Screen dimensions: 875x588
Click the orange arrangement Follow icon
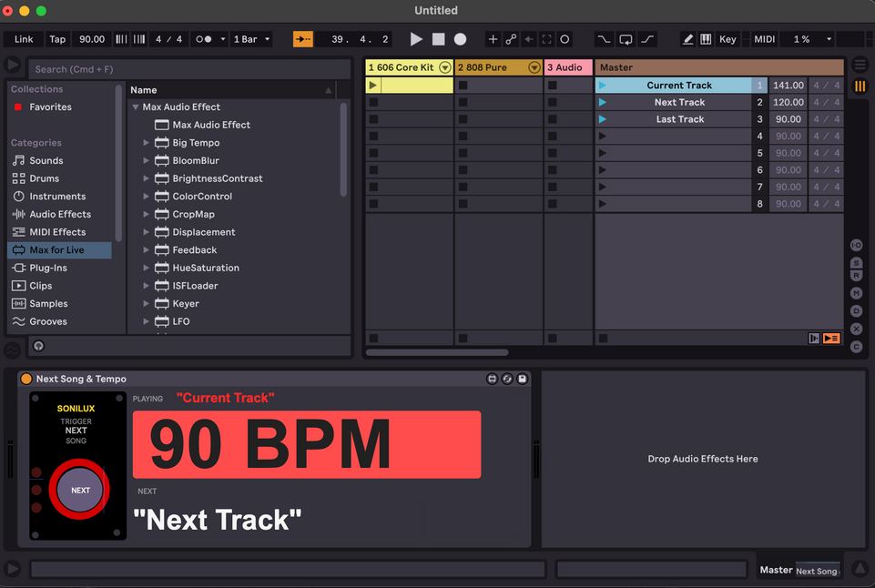click(302, 39)
